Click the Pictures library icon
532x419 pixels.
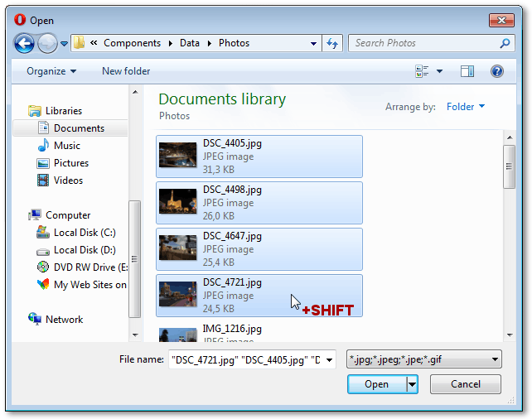(43, 163)
